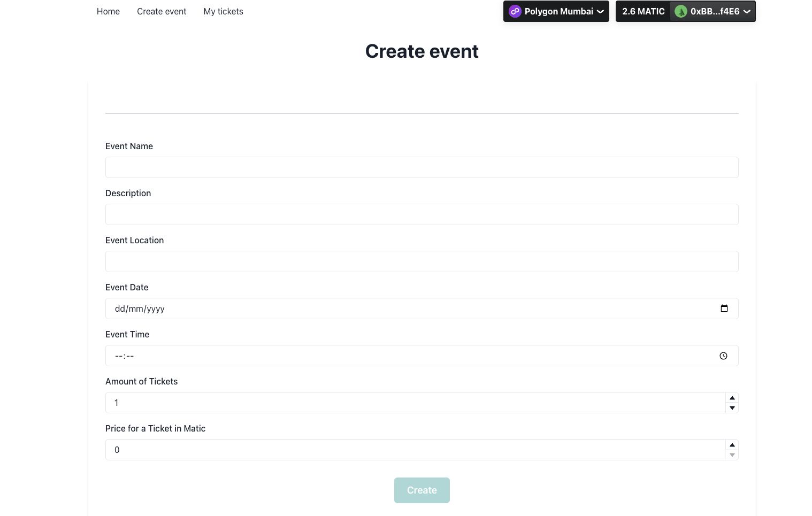Submit the form with Create button
This screenshot has height=516, width=812.
422,490
